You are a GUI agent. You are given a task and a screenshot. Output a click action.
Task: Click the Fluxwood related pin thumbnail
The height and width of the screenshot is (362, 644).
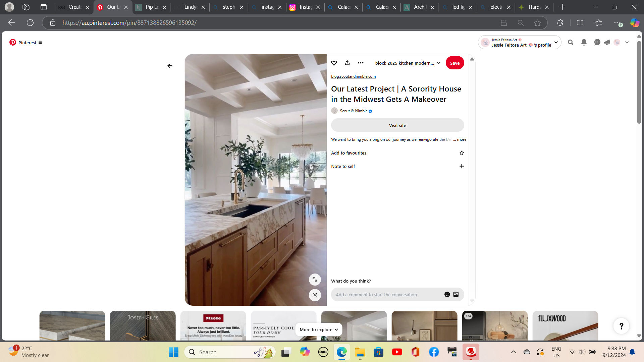[x=565, y=325]
